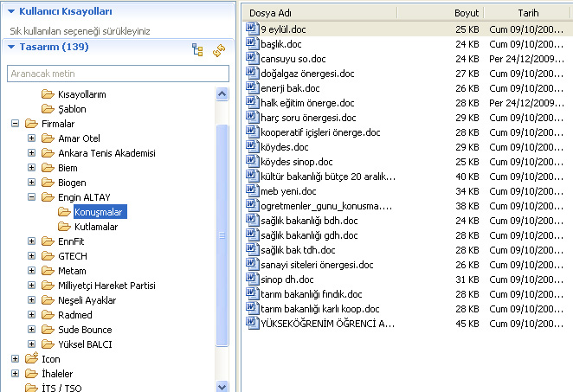Collapse the Kullanıcı Kısayolları panel
The width and height of the screenshot is (573, 392).
pyautogui.click(x=10, y=11)
